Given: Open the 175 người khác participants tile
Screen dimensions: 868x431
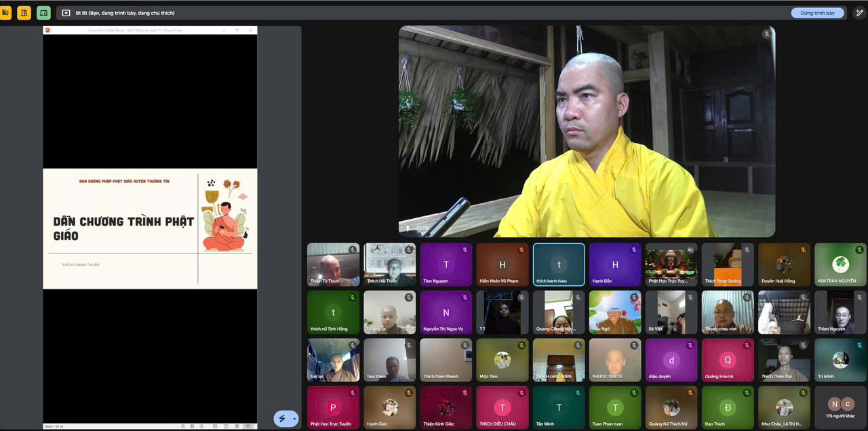Looking at the screenshot, I should pos(840,407).
